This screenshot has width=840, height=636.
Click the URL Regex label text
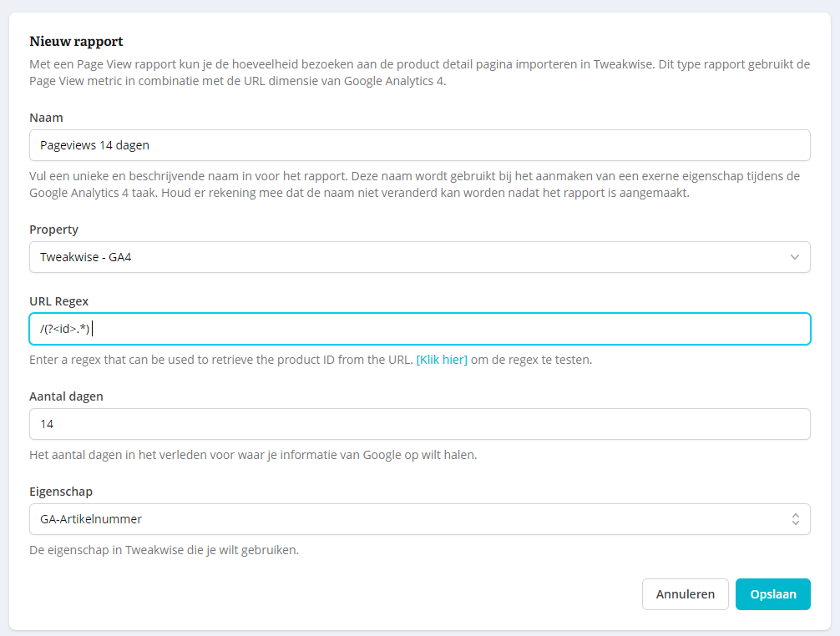(59, 301)
